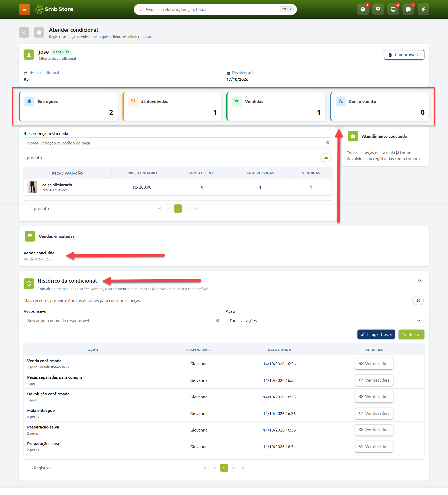This screenshot has height=495, width=448.
Task: Collapse the Histórico da condicional section
Action: point(420,281)
